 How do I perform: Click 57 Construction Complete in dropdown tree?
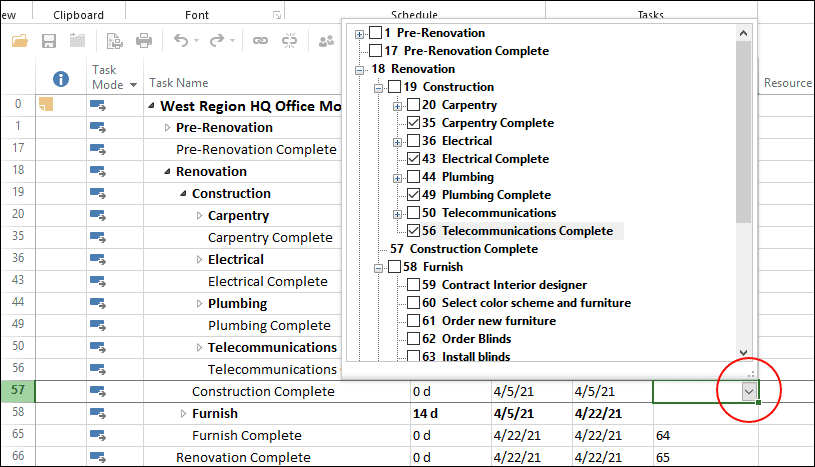click(464, 249)
